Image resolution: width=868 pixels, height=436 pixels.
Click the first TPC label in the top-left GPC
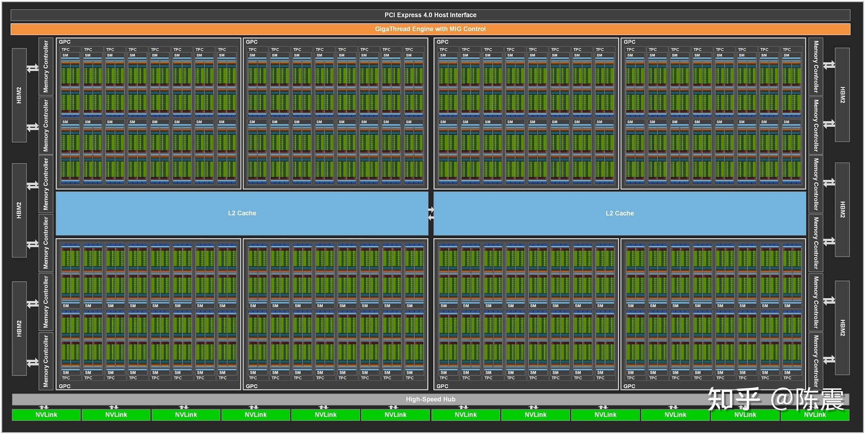[66, 50]
